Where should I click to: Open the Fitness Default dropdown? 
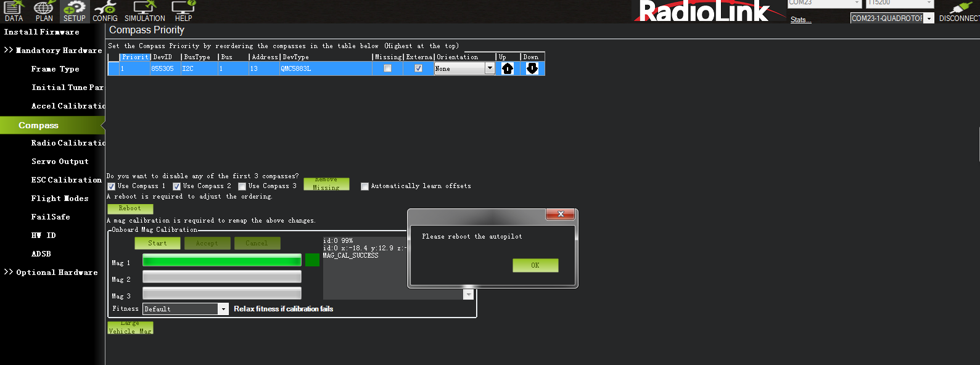pos(223,309)
